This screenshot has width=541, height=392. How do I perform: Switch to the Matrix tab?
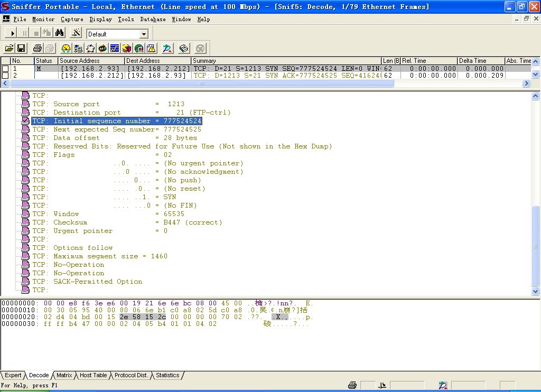click(64, 375)
